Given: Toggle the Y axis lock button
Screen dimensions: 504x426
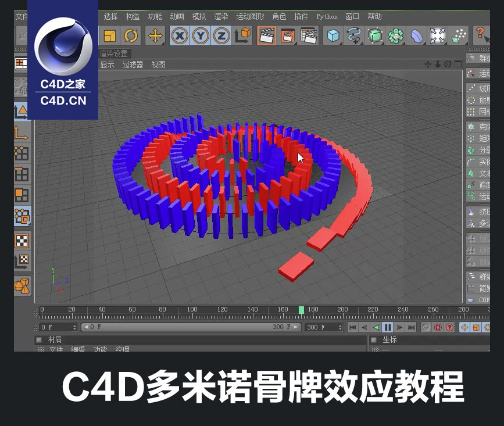Looking at the screenshot, I should click(x=201, y=36).
